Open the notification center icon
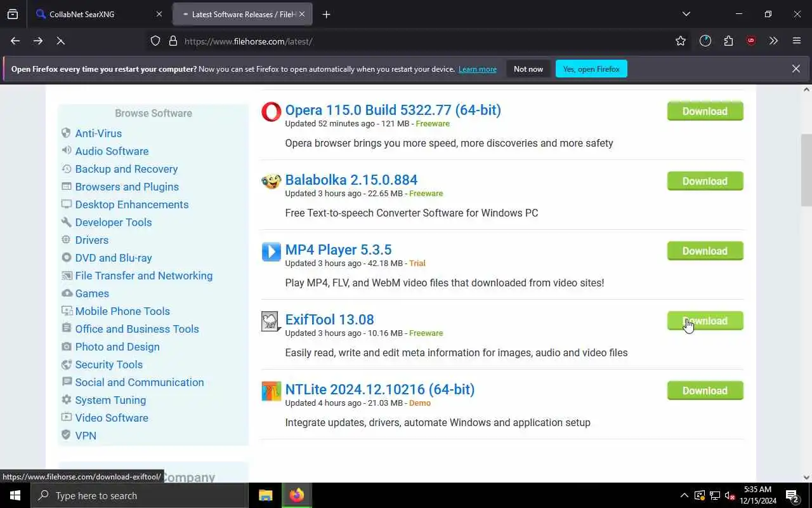 [x=792, y=495]
